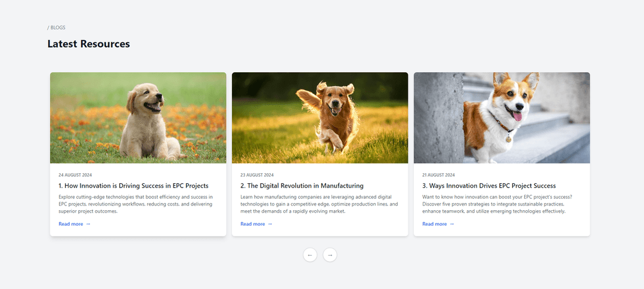Open 'Ways Innovation Drives EPC Project Success' title
This screenshot has height=289, width=644.
(x=488, y=186)
